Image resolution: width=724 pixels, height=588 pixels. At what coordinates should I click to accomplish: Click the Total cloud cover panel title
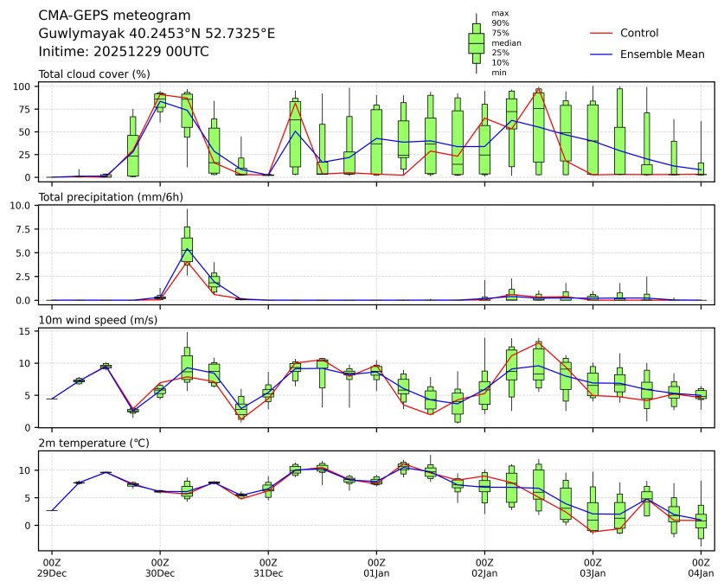(94, 74)
